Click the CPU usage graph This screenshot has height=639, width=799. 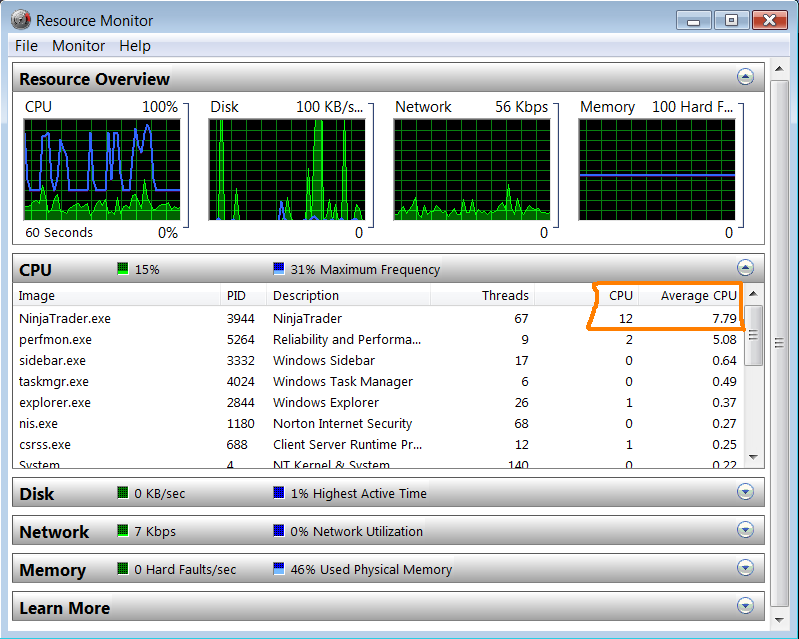coord(102,170)
